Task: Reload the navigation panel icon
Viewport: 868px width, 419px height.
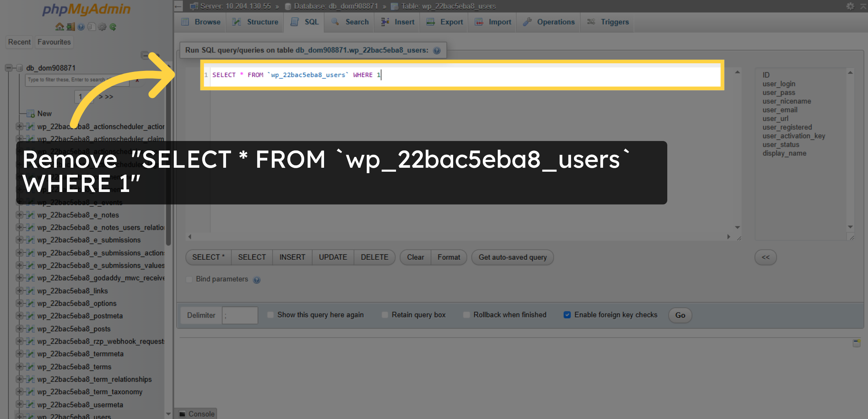Action: click(113, 27)
